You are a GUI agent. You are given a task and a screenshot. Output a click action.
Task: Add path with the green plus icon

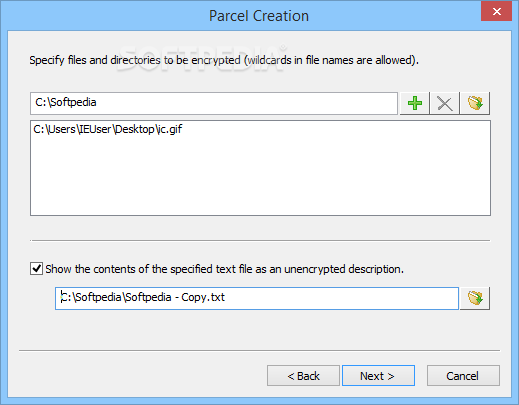pyautogui.click(x=415, y=103)
